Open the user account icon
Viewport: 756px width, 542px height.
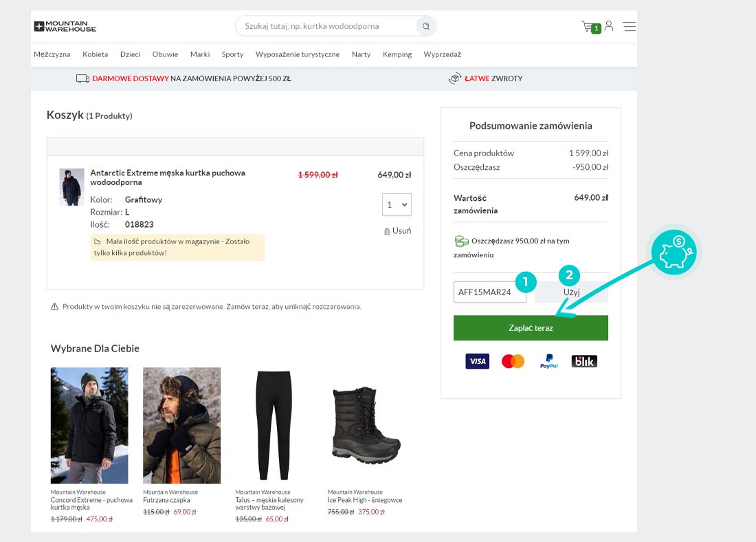click(609, 25)
